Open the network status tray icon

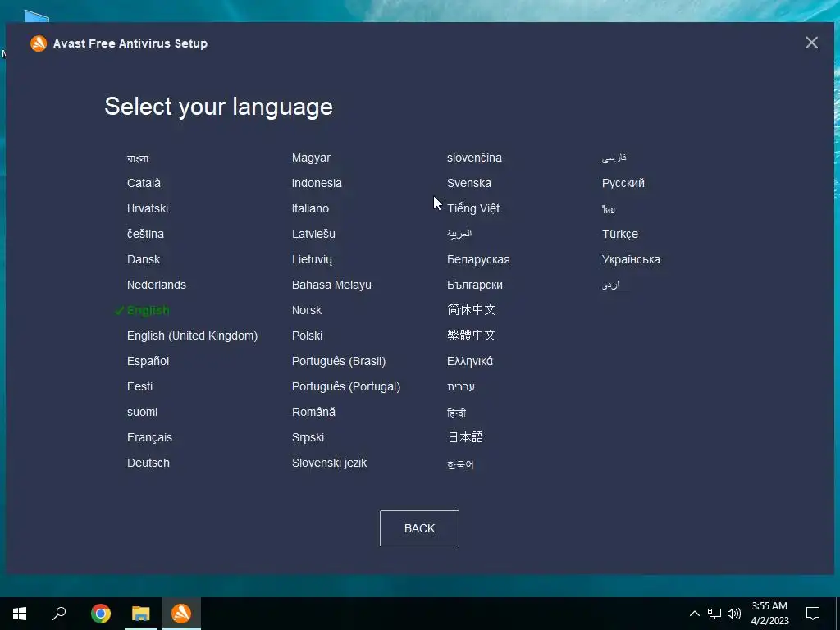pyautogui.click(x=714, y=614)
